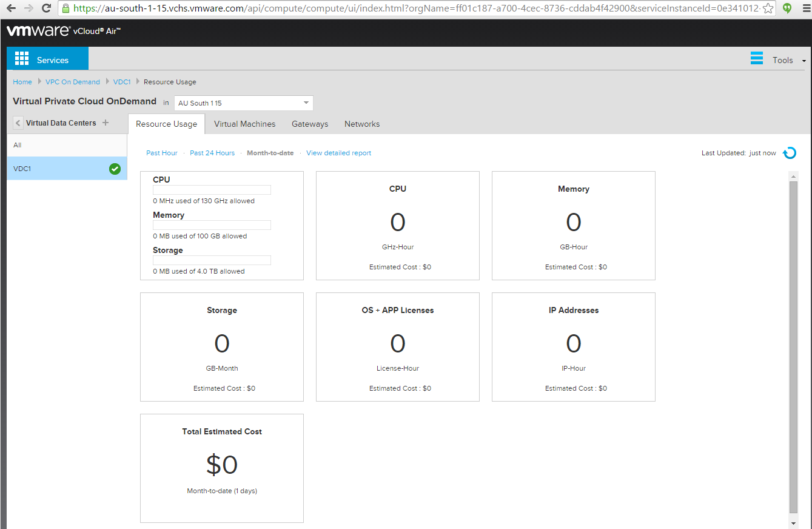Click the "Virtual Private Cloud OnDemand" heading
The height and width of the screenshot is (529, 812).
(x=84, y=101)
